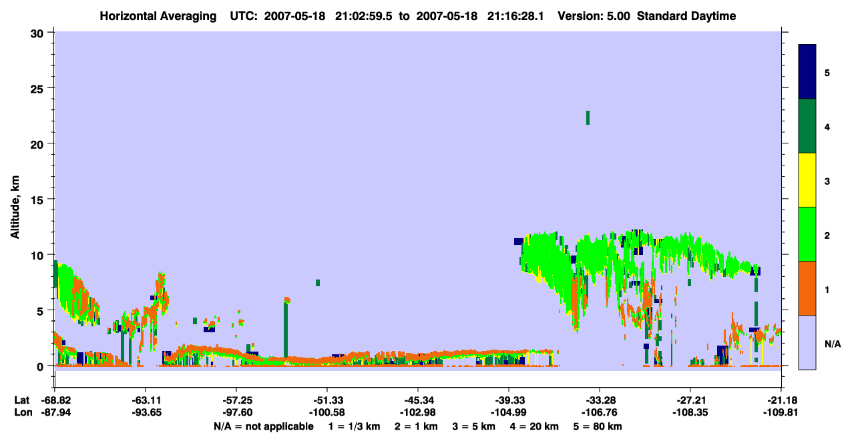Click the latitude value -27.21
This screenshot has height=445, width=868.
coord(690,400)
